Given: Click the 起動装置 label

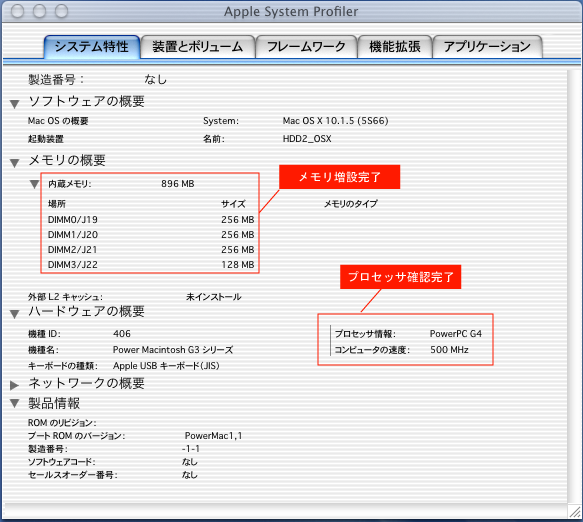Looking at the screenshot, I should pos(46,139).
